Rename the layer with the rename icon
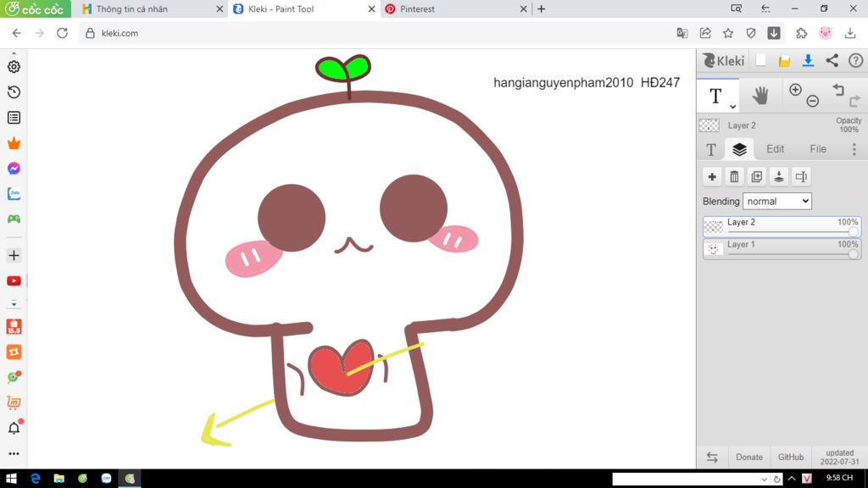This screenshot has width=868, height=488. (800, 177)
